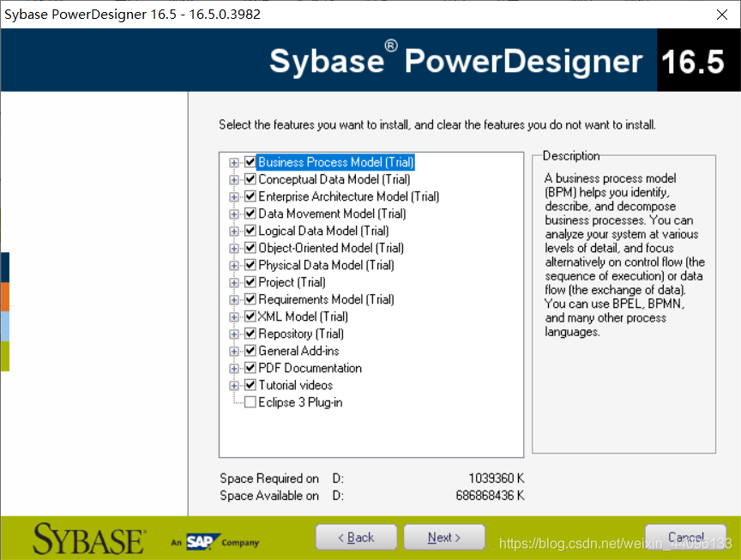Disable PDF Documentation feature
Viewport: 741px width, 560px height.
[250, 368]
